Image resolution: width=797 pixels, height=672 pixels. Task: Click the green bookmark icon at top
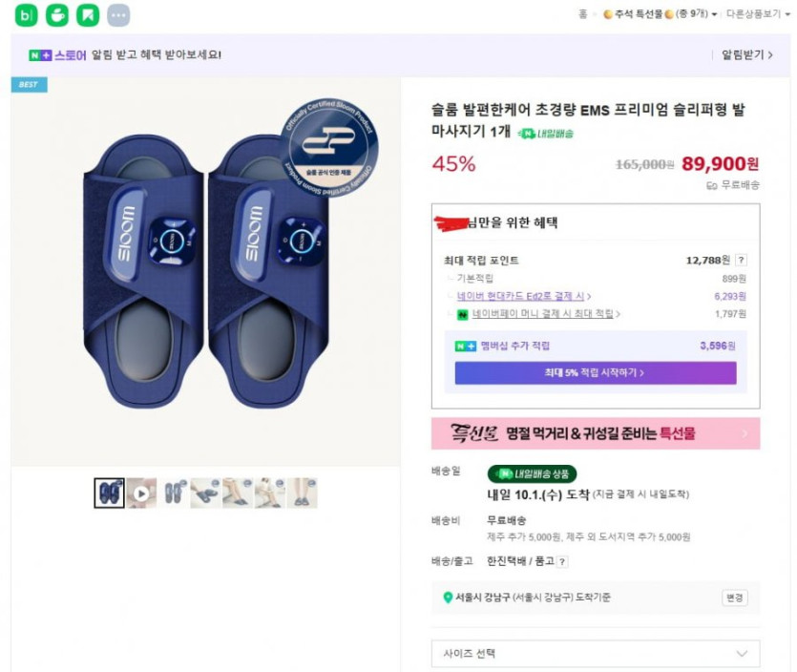click(88, 15)
